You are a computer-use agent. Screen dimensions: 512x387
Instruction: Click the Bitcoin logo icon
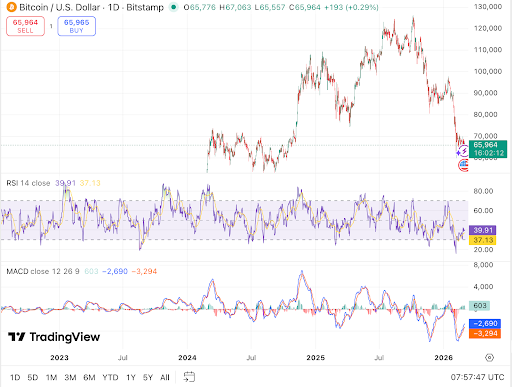pyautogui.click(x=12, y=7)
